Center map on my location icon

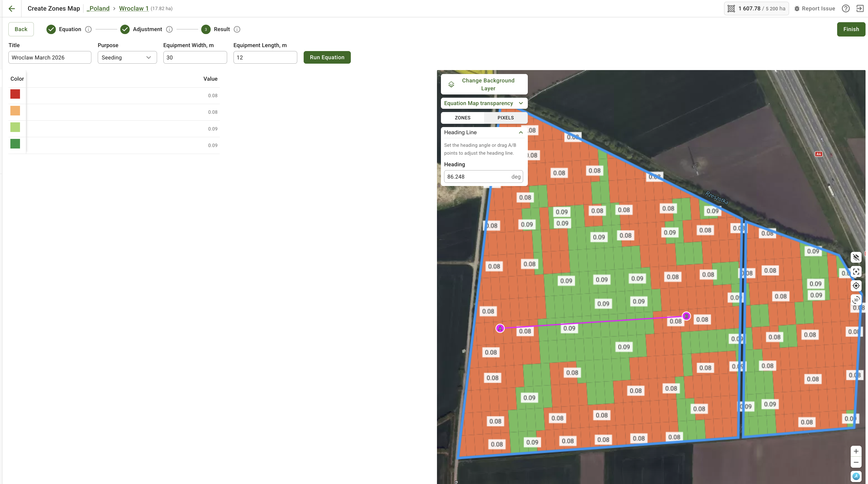(x=856, y=286)
